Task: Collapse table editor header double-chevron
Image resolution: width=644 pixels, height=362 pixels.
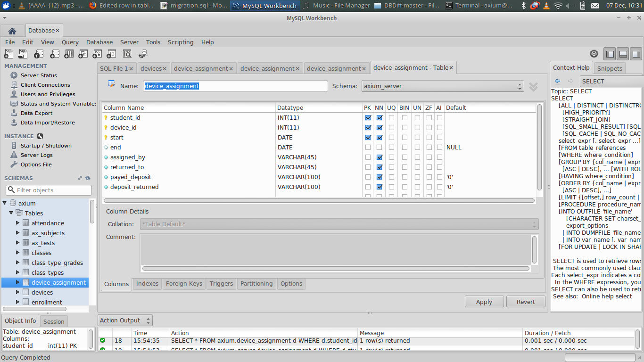Action: click(533, 87)
